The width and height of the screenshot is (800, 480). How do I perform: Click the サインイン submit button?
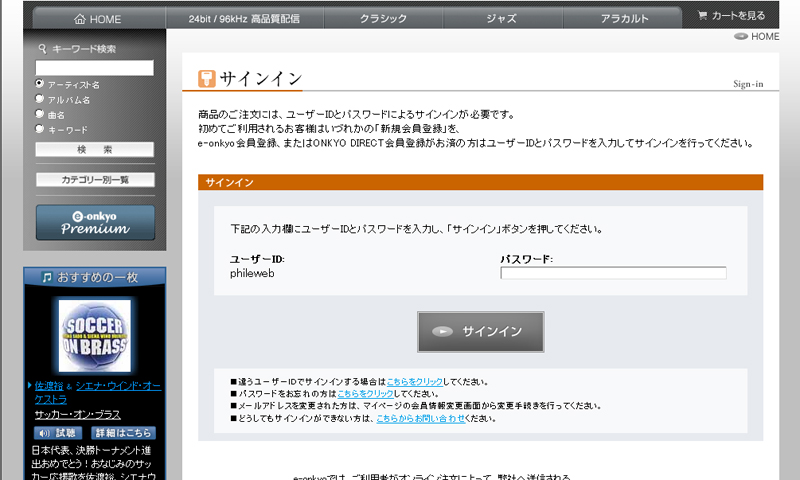coord(481,332)
